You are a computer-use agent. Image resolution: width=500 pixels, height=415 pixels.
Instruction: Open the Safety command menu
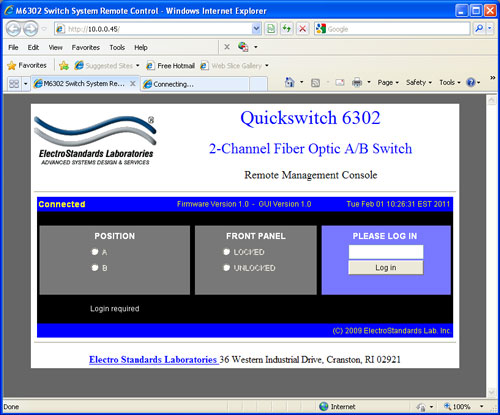(419, 82)
